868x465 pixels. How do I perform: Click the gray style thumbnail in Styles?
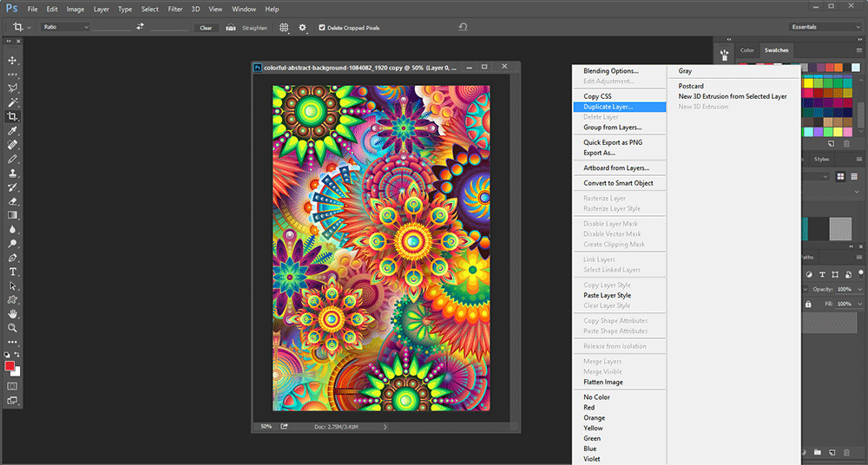point(840,228)
